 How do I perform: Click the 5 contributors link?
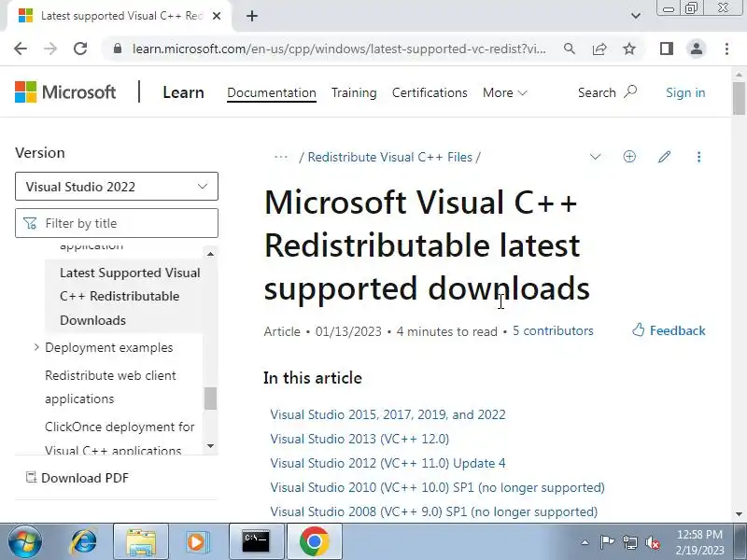click(x=553, y=330)
